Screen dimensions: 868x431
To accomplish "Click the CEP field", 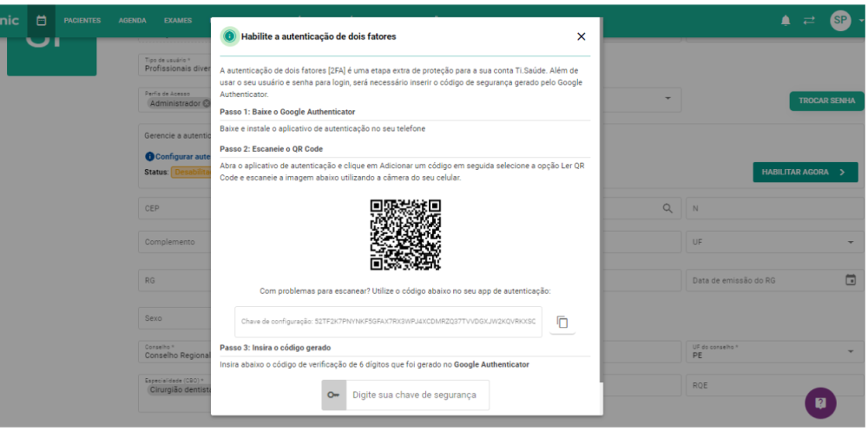I will [x=174, y=209].
